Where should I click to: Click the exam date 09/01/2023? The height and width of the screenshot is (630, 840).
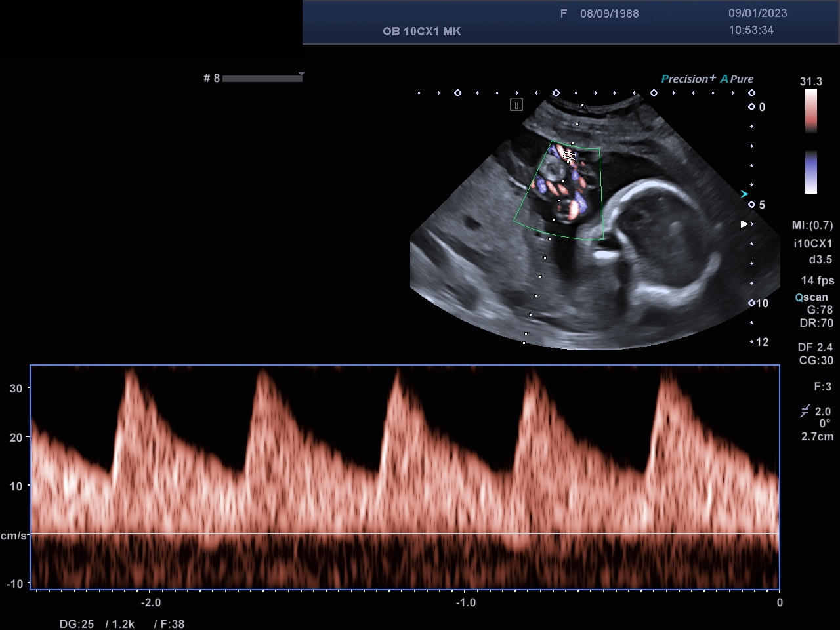click(x=757, y=13)
